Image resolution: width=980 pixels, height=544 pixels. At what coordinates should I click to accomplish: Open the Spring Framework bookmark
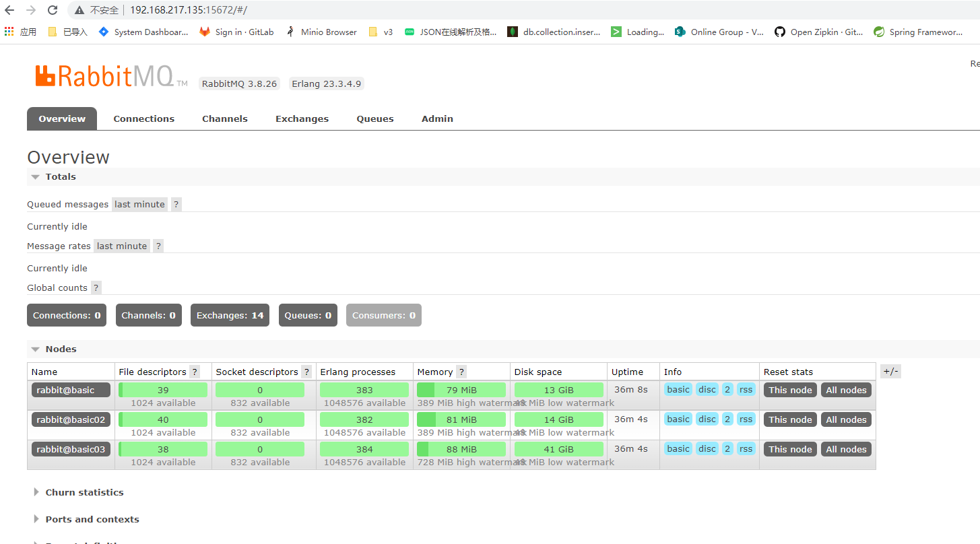(x=918, y=32)
